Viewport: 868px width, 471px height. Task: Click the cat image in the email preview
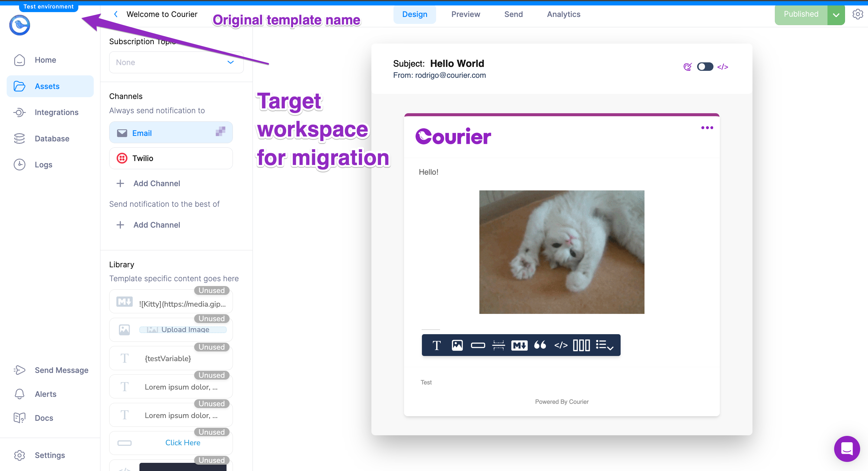(561, 252)
